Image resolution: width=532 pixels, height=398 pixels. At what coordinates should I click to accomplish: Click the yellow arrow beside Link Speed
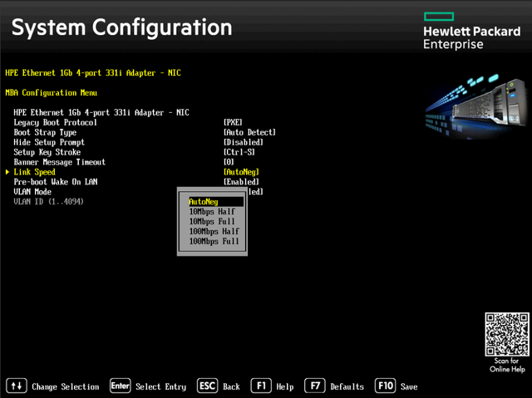(x=7, y=172)
